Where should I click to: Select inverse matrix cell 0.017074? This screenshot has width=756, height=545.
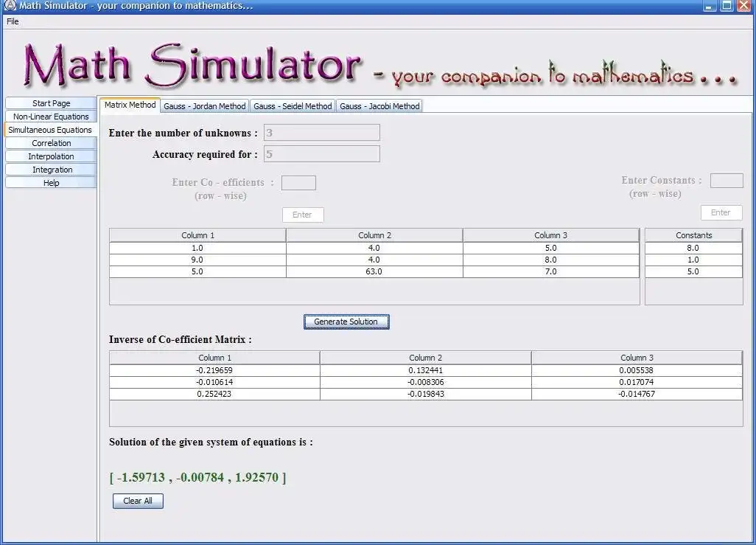[x=637, y=382]
